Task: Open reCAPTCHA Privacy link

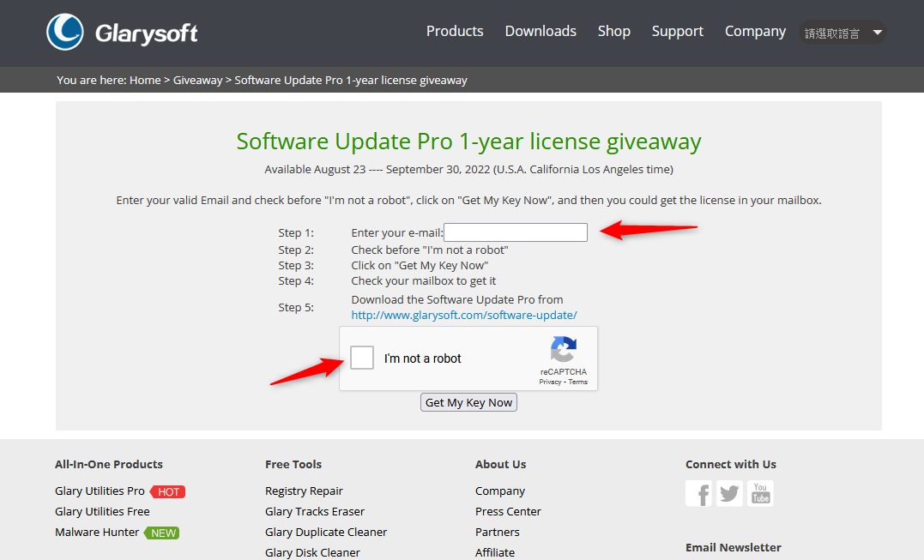Action: pos(550,382)
